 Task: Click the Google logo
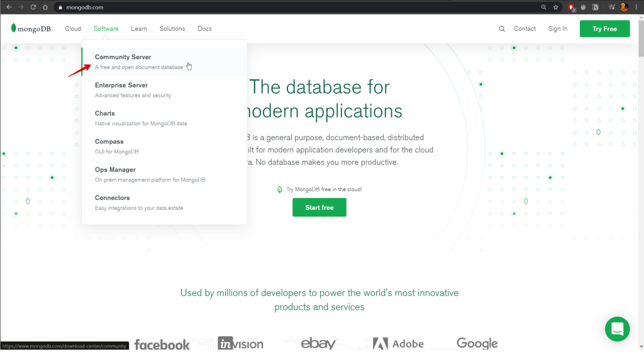(477, 343)
